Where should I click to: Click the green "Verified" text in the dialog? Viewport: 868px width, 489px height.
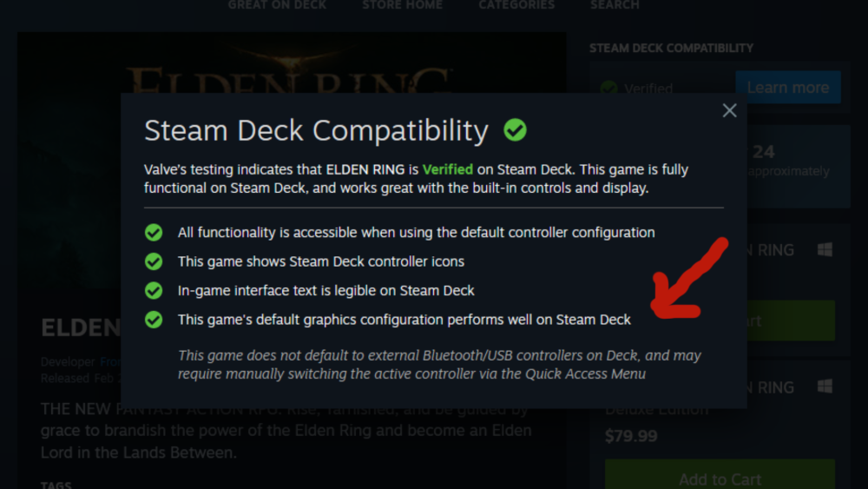(x=448, y=169)
